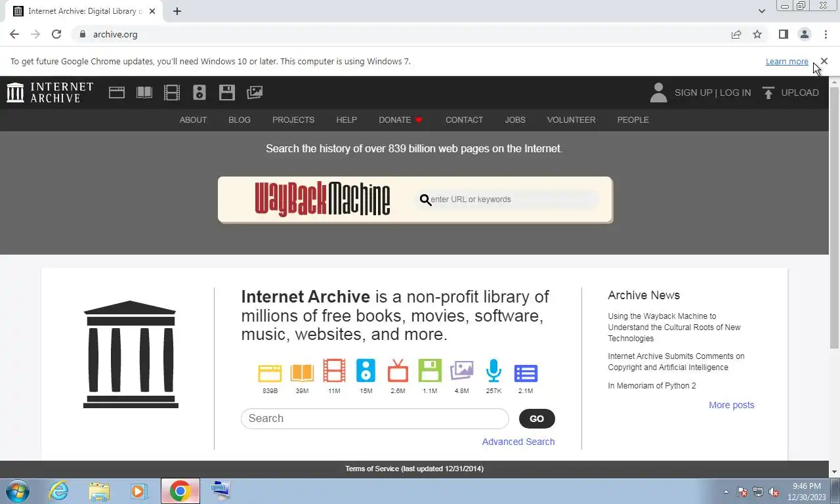Image resolution: width=840 pixels, height=504 pixels.
Task: Close the Internet Archive browser tab
Action: [152, 11]
